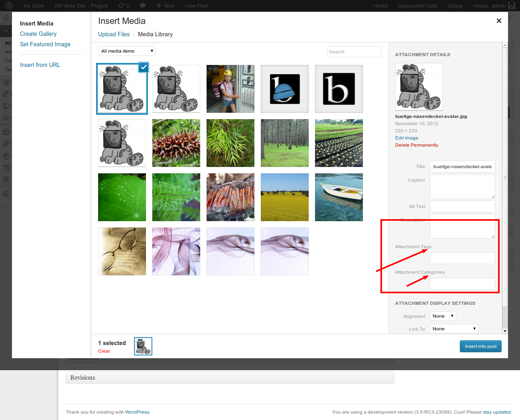Click the selected thumbnail in the bottom tray

143,346
